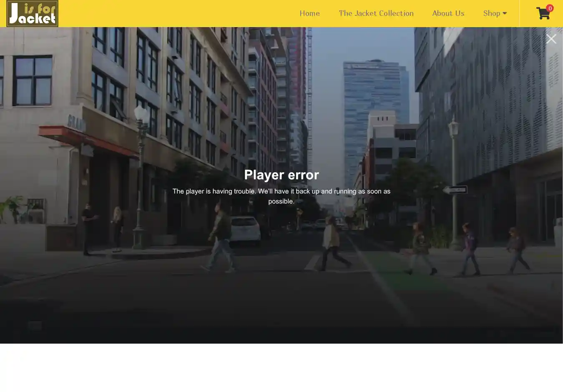
Task: Navigate to About Us
Action: click(x=448, y=13)
